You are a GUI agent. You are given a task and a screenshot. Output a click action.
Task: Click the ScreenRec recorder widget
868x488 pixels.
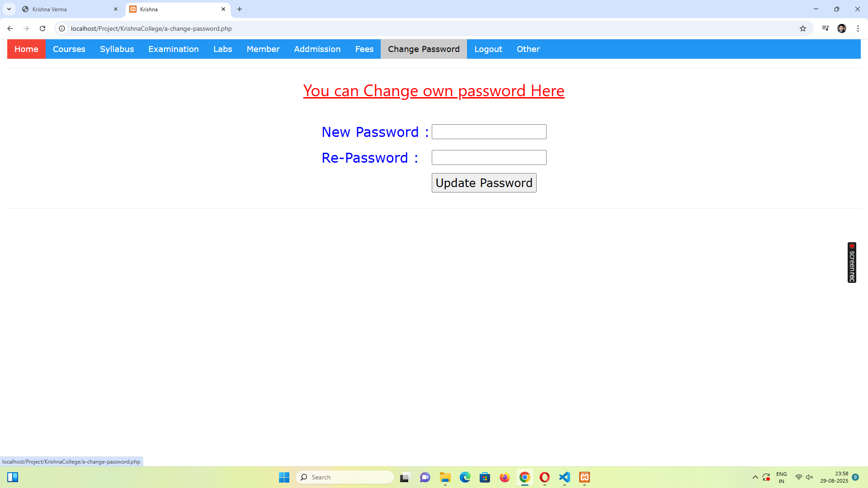coord(852,263)
